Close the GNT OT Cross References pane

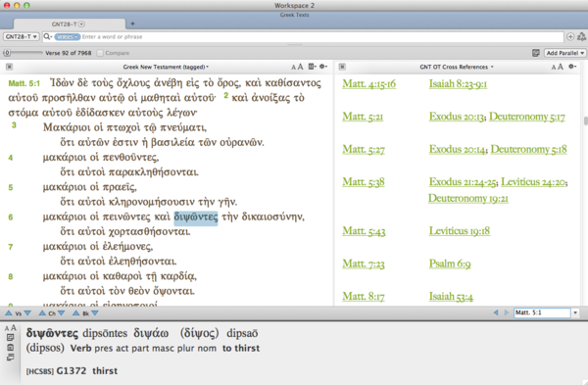pyautogui.click(x=342, y=67)
